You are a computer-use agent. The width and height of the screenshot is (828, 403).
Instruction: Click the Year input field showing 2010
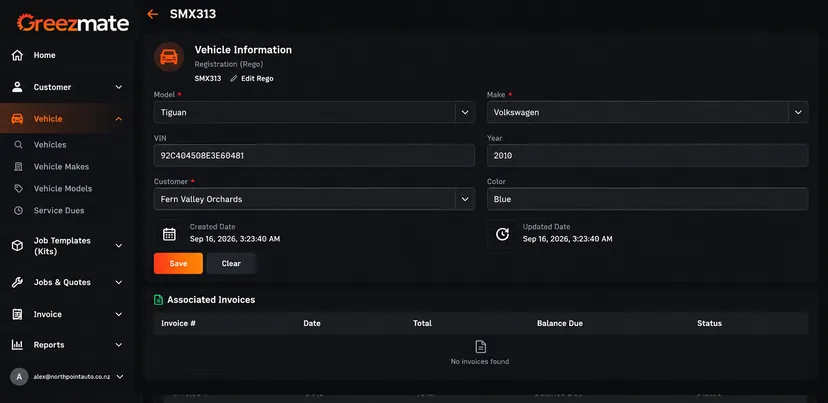pyautogui.click(x=647, y=156)
